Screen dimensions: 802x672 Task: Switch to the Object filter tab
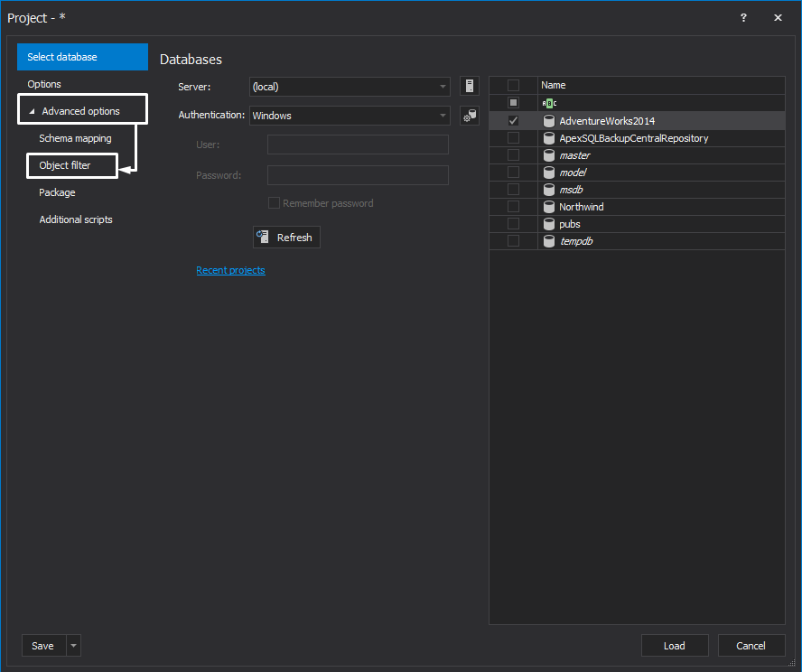pyautogui.click(x=71, y=165)
